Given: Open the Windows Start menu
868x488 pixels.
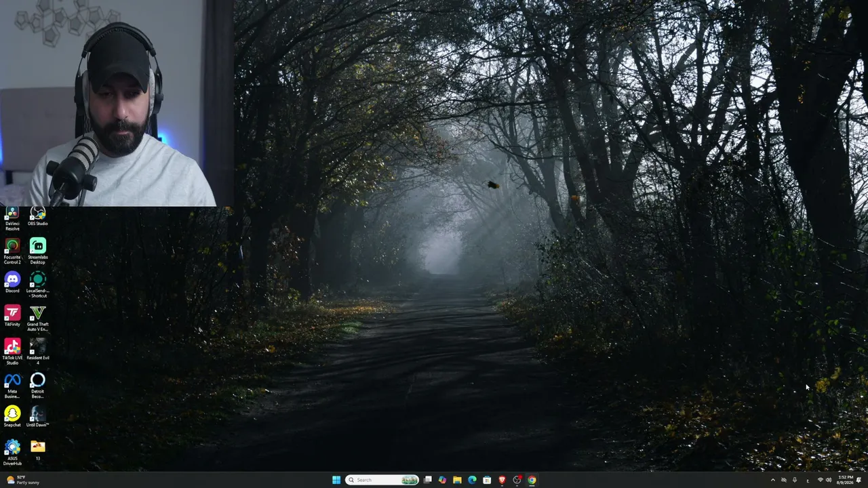Looking at the screenshot, I should [336, 480].
